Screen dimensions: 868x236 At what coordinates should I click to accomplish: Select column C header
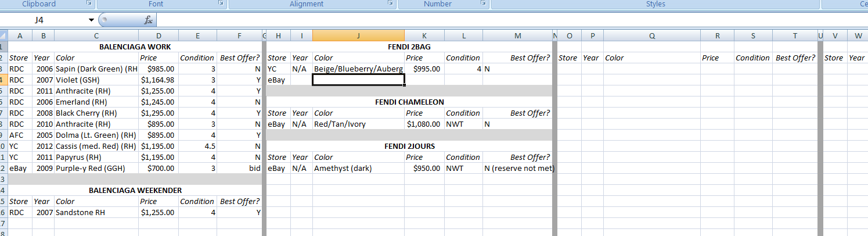tap(96, 35)
